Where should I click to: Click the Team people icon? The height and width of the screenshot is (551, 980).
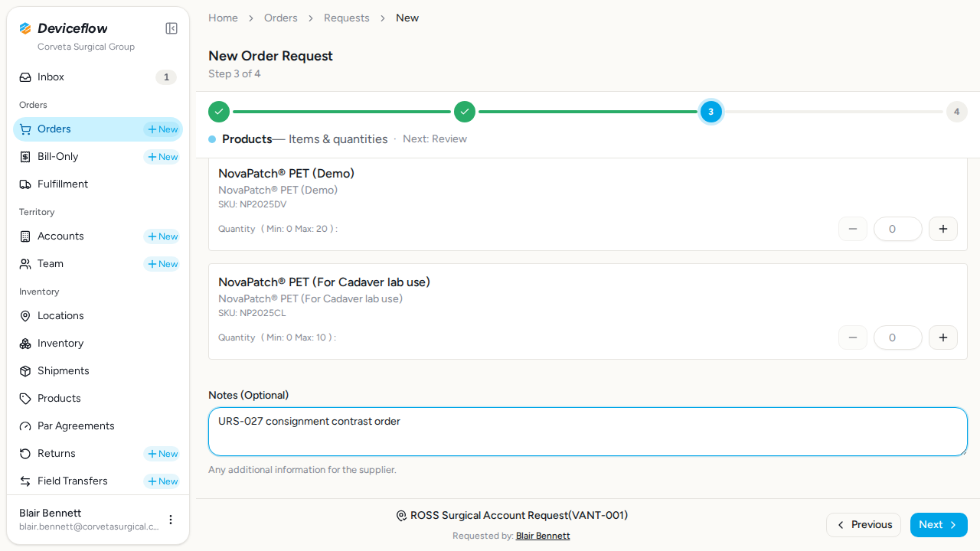(x=25, y=264)
